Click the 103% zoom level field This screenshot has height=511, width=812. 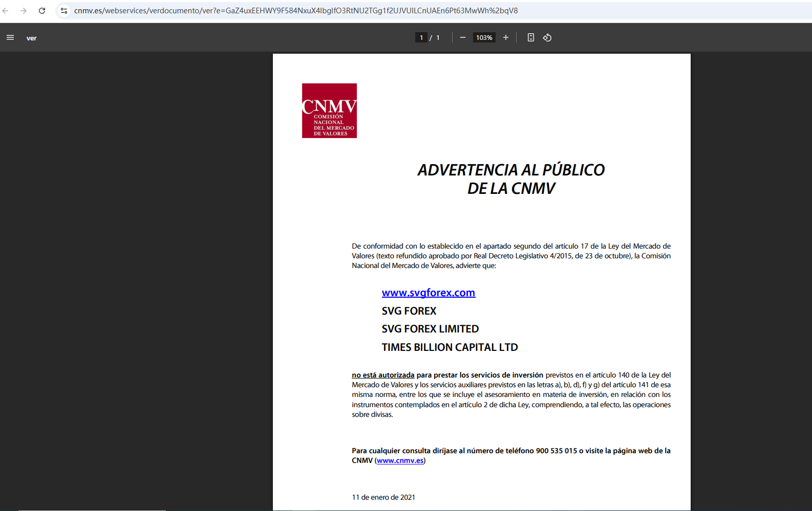[x=484, y=37]
